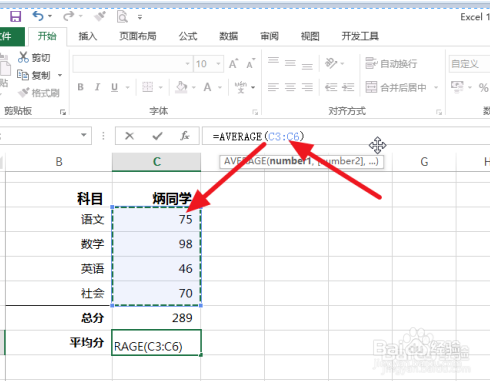The image size is (490, 381).
Task: Expand the 合并后居中 dropdown arrow
Action: (x=436, y=88)
